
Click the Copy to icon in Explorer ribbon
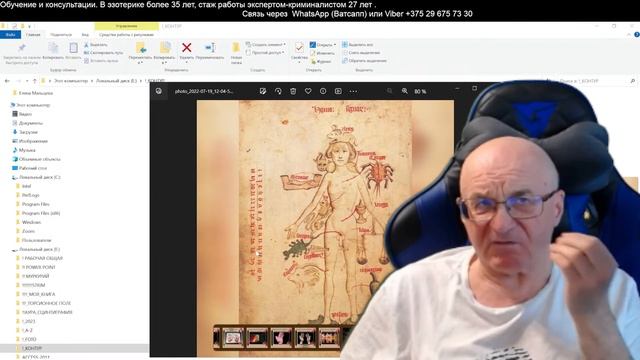pos(165,48)
